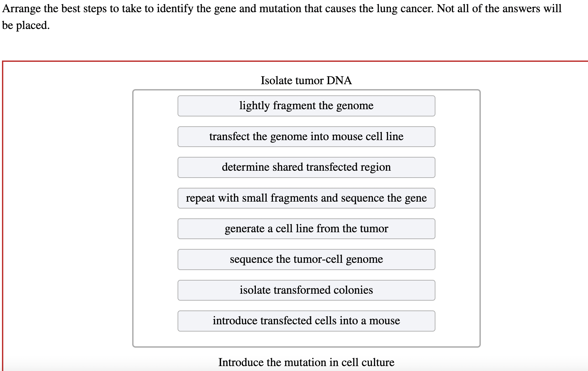Choose the "generate a cell line from the tumor" option
This screenshot has width=588, height=371.
306,229
